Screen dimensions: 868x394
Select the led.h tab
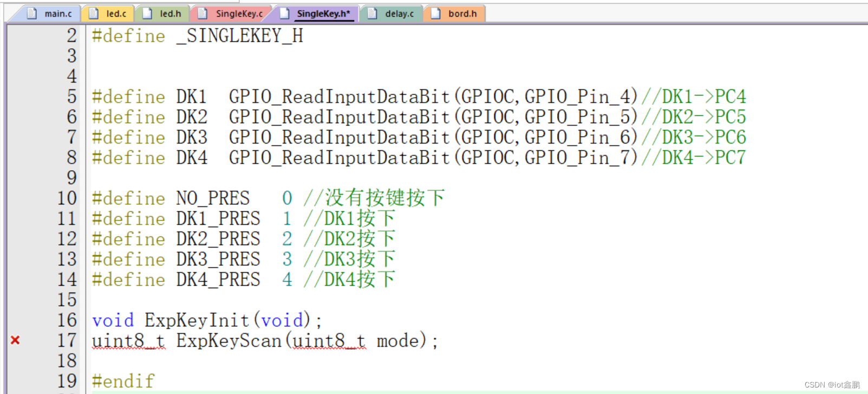162,14
